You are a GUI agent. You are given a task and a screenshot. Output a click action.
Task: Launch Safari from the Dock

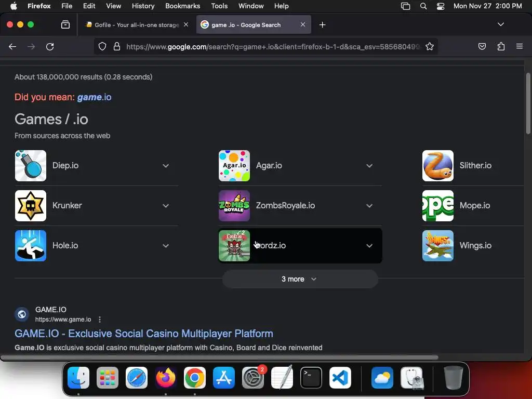(137, 378)
